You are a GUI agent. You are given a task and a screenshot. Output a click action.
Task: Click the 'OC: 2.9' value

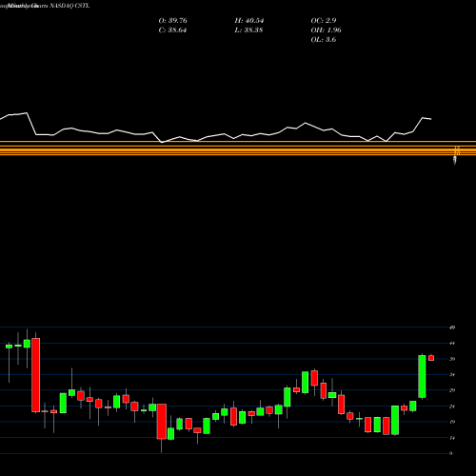tap(324, 21)
